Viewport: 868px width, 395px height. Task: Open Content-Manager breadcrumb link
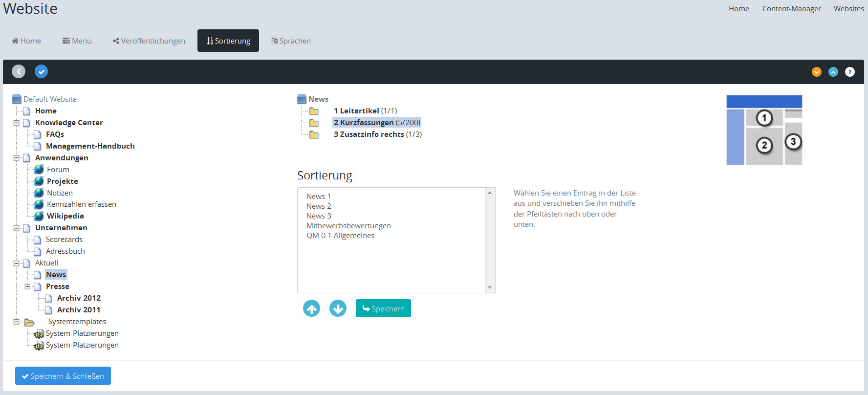point(791,9)
